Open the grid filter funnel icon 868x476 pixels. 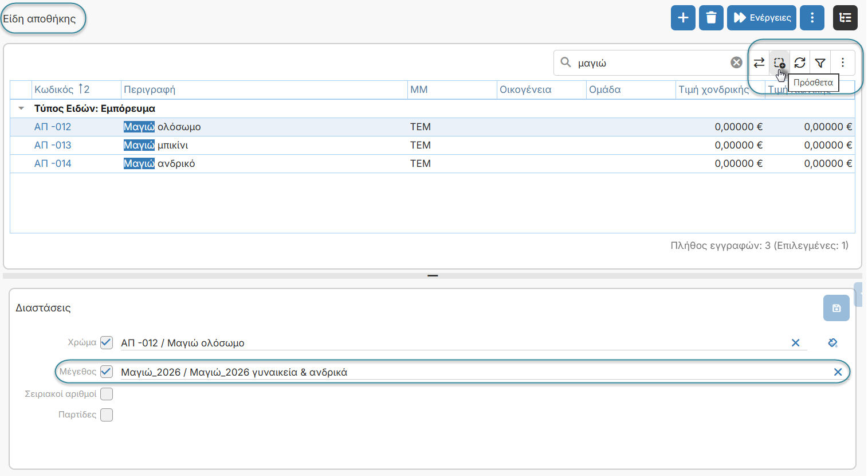tap(820, 63)
